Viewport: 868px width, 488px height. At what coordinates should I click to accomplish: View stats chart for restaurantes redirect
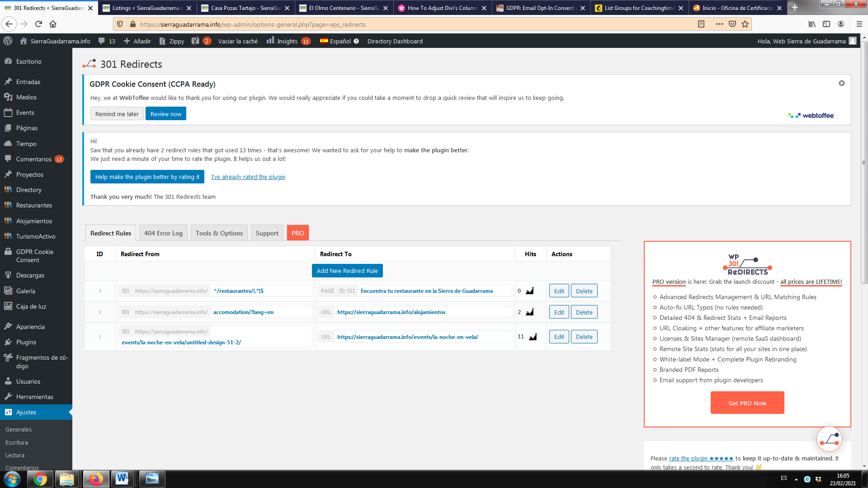tap(530, 291)
